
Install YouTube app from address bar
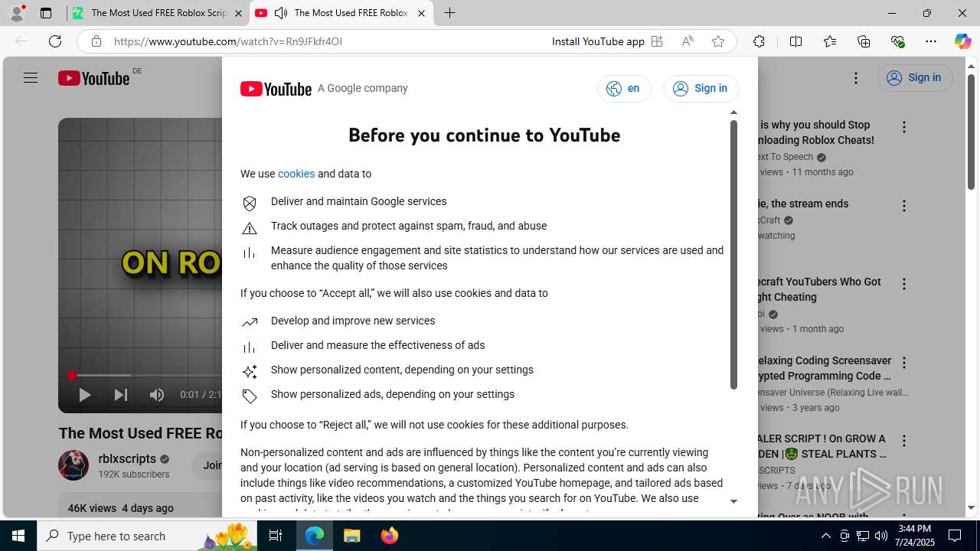coord(606,41)
